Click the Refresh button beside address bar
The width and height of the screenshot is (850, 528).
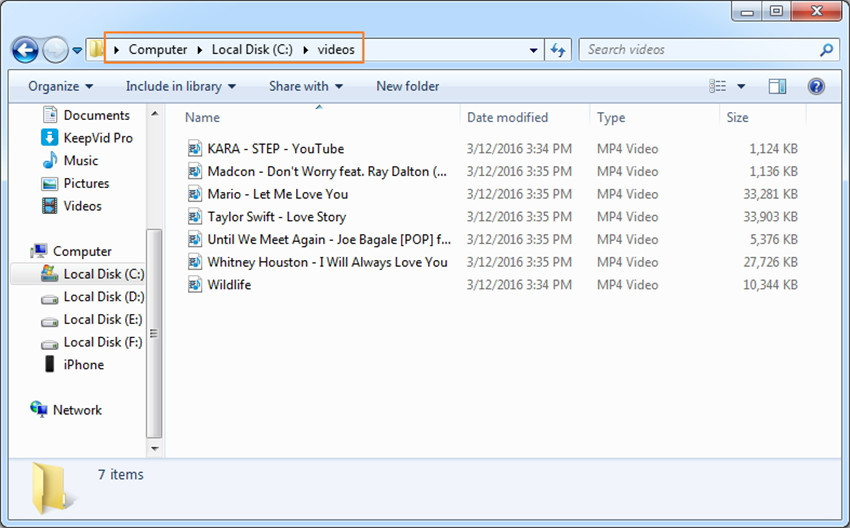(x=558, y=49)
